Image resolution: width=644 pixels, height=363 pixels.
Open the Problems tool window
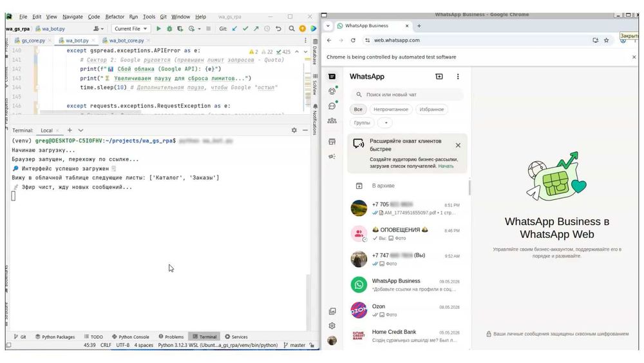coord(171,337)
